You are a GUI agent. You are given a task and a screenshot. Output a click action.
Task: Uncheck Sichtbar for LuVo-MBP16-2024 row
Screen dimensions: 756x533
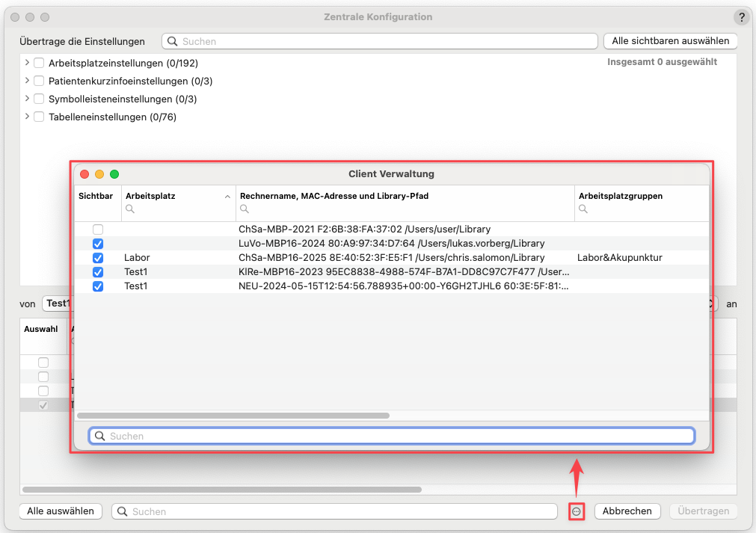(x=98, y=244)
